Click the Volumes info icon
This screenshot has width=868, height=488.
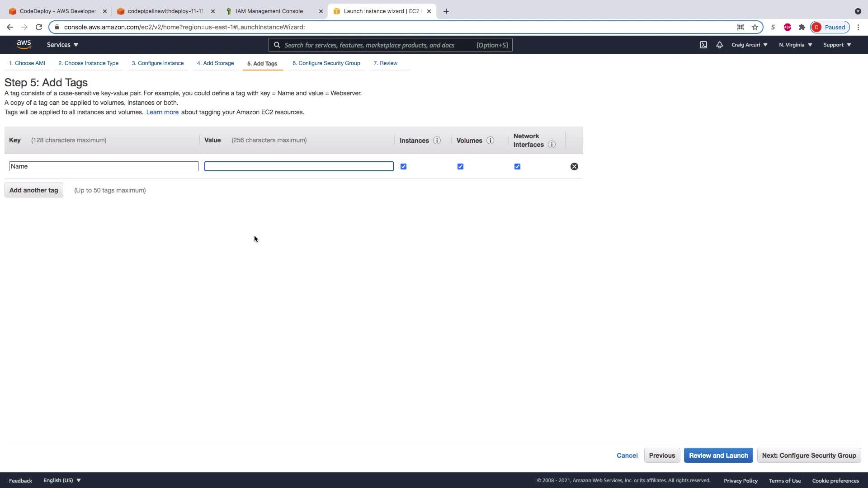click(490, 141)
